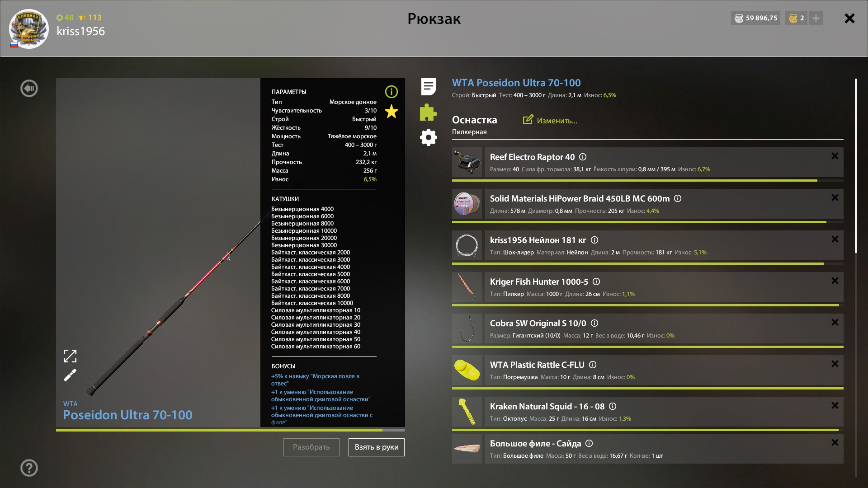This screenshot has width=868, height=488.
Task: Expand the rod preview to fullscreen
Action: coord(70,356)
